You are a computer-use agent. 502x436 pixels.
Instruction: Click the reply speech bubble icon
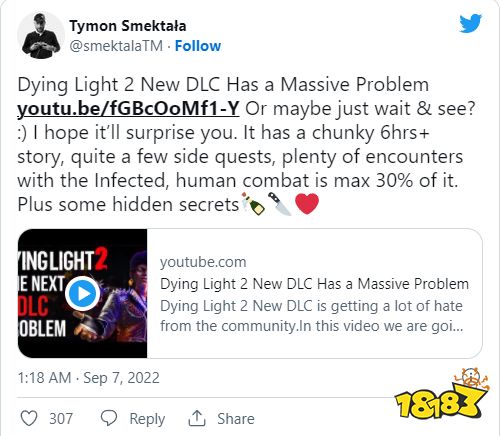pyautogui.click(x=109, y=418)
